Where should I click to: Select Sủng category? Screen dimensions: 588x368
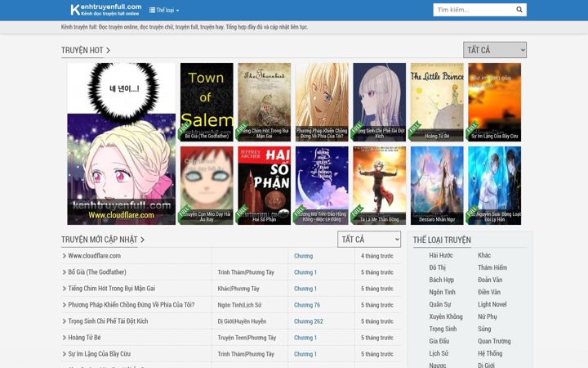[x=484, y=329]
